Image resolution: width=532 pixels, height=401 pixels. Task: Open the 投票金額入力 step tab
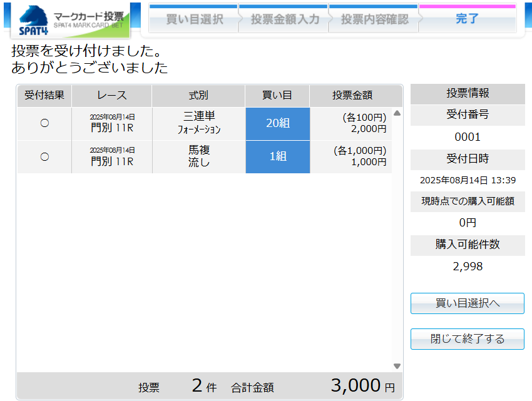click(284, 19)
